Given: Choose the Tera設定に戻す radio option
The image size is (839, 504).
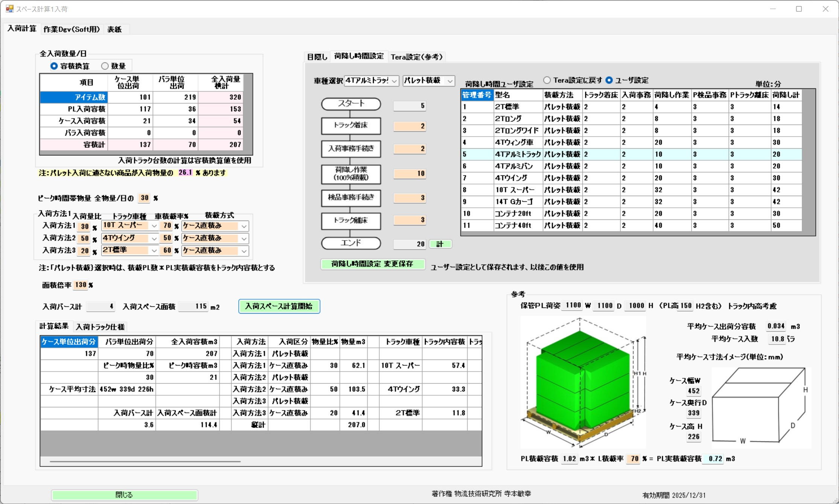Looking at the screenshot, I should pos(547,80).
